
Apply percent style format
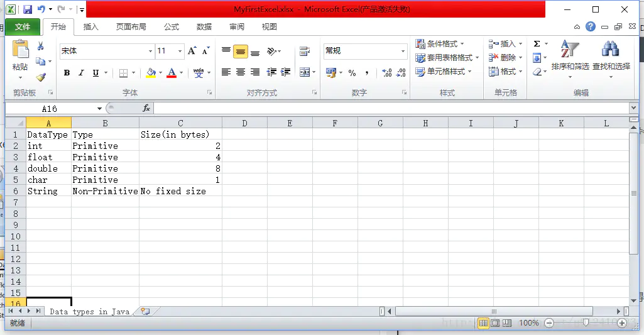pos(352,73)
